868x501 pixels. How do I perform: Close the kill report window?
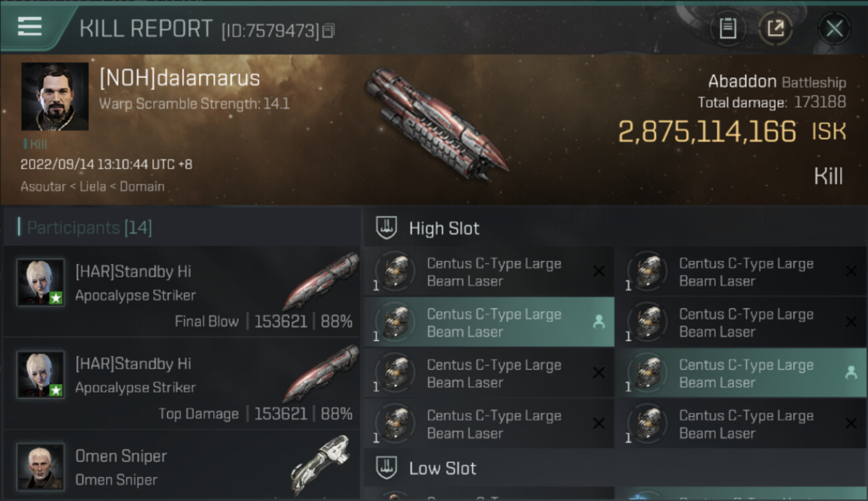pos(834,29)
